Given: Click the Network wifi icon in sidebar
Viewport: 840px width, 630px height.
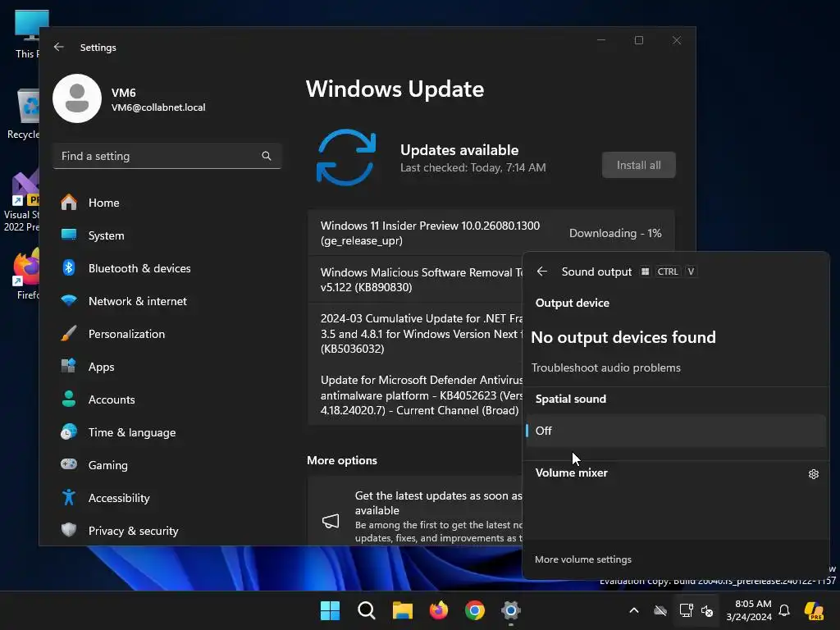Looking at the screenshot, I should click(x=69, y=300).
